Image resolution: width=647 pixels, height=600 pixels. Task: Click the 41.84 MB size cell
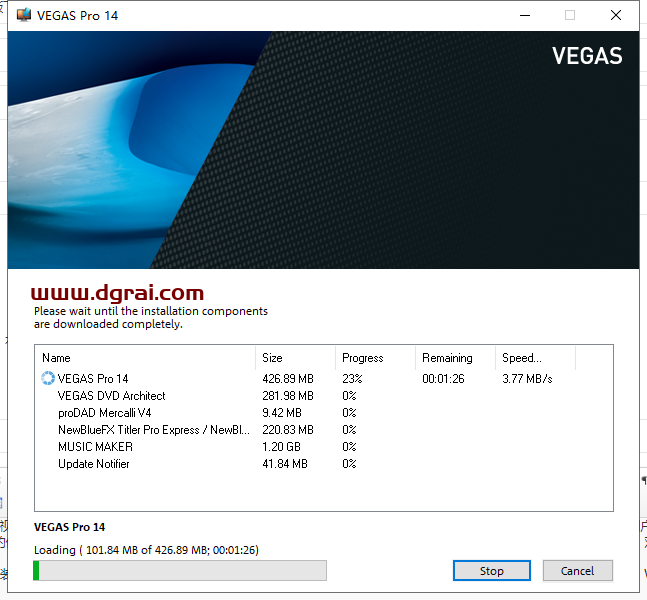pos(285,464)
